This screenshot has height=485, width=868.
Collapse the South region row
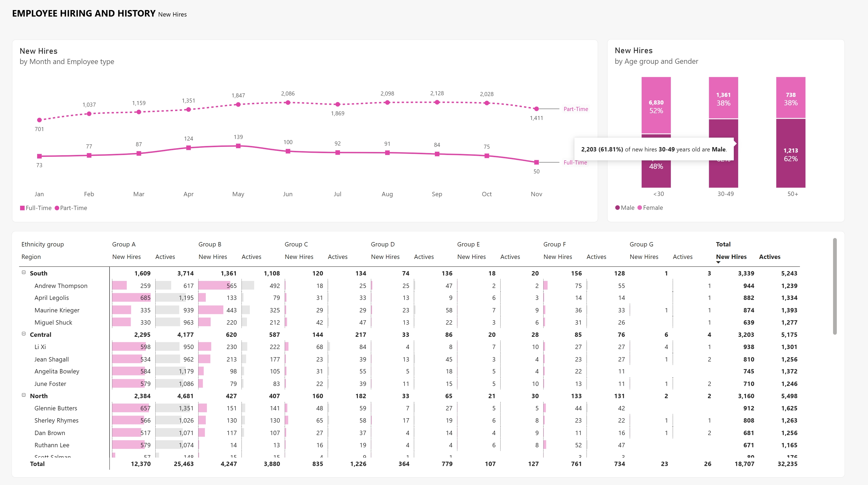[x=24, y=272]
